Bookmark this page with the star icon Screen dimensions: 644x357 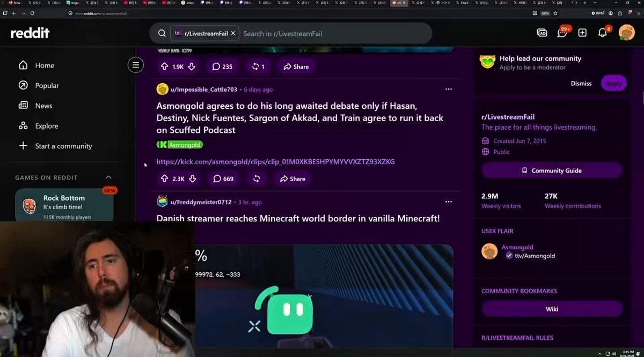(x=555, y=13)
